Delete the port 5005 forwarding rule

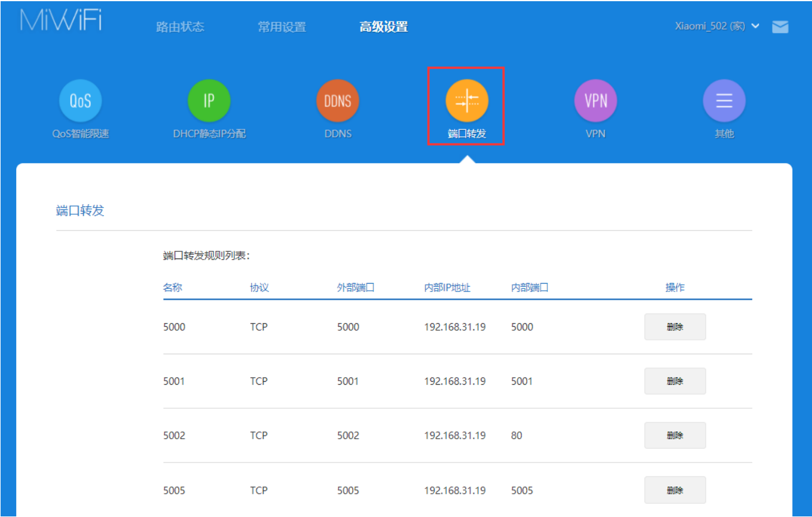[x=674, y=490]
